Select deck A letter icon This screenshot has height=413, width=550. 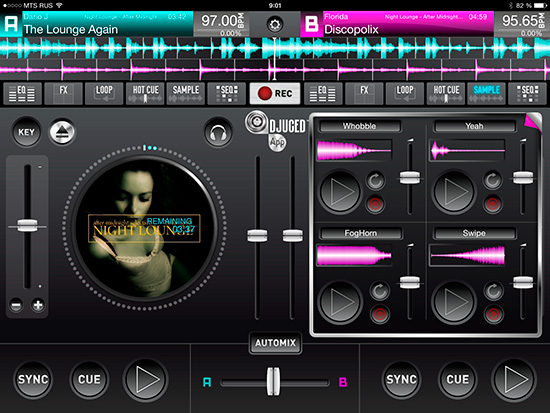click(x=11, y=24)
